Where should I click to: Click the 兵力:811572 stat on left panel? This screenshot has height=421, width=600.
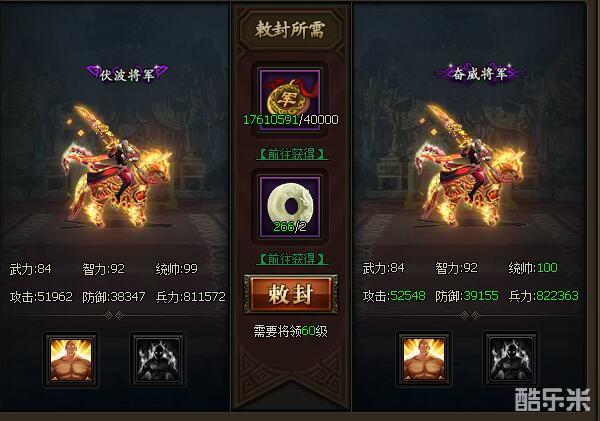pyautogui.click(x=191, y=297)
